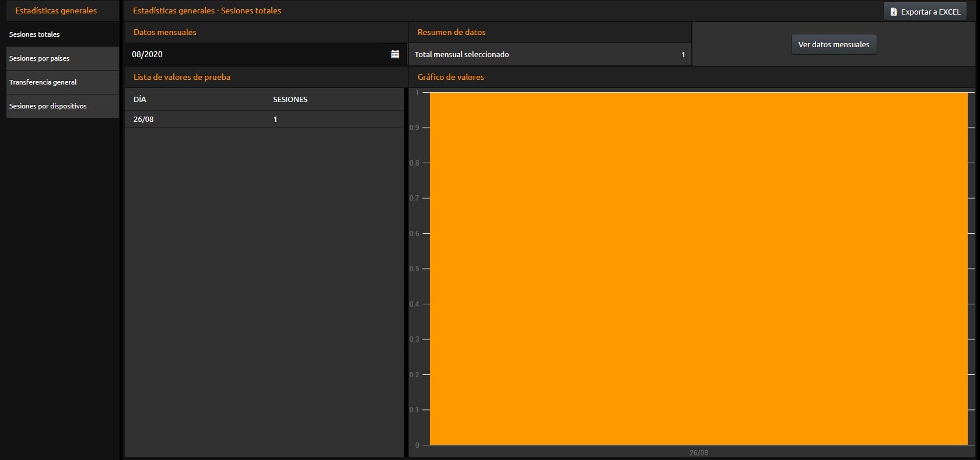Image resolution: width=980 pixels, height=460 pixels.
Task: Select Sesiones totales in sidebar
Action: (62, 34)
